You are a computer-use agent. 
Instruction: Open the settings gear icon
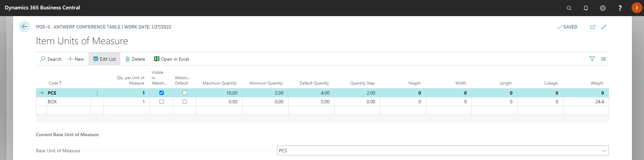pyautogui.click(x=603, y=8)
